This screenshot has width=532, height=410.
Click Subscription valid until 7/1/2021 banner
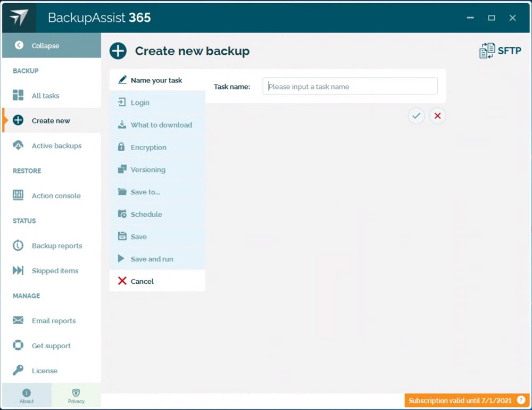point(467,400)
